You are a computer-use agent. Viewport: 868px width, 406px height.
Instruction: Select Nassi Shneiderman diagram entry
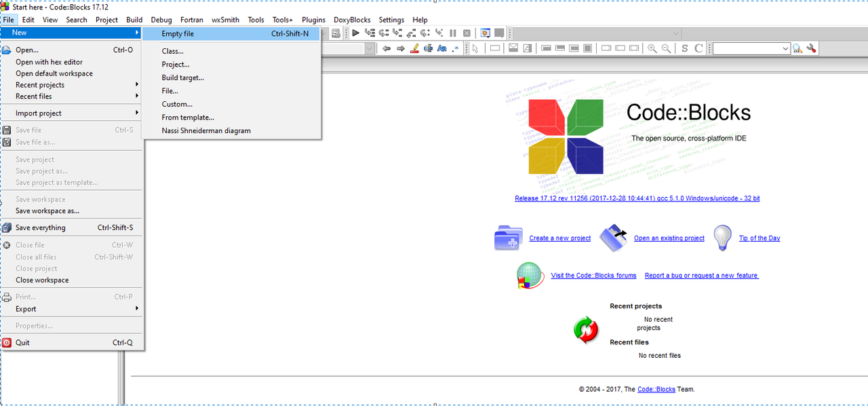(x=231, y=130)
